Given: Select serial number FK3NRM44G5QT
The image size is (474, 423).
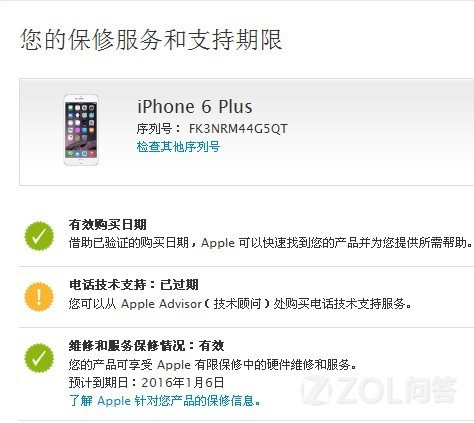Looking at the screenshot, I should (x=238, y=129).
